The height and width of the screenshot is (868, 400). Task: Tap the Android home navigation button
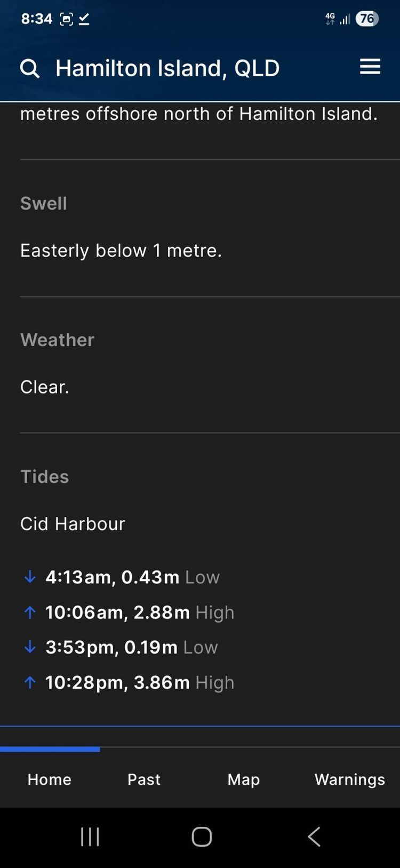tap(202, 837)
